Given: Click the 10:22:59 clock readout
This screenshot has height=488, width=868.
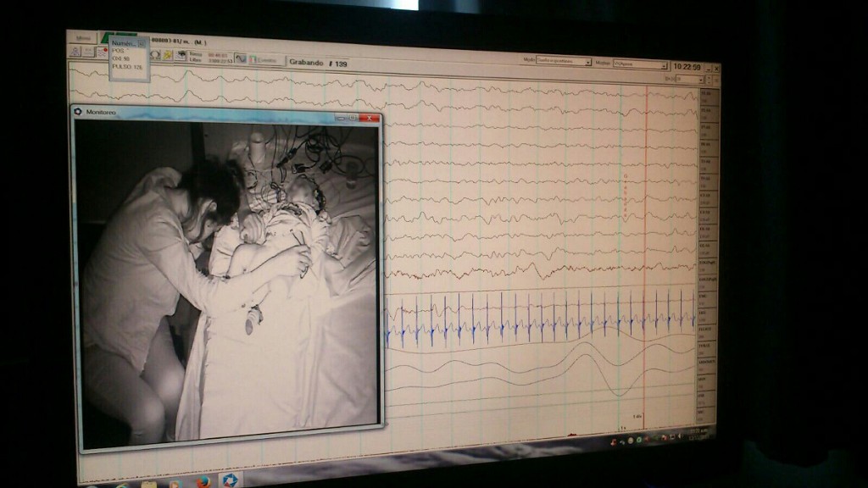Looking at the screenshot, I should pos(687,67).
